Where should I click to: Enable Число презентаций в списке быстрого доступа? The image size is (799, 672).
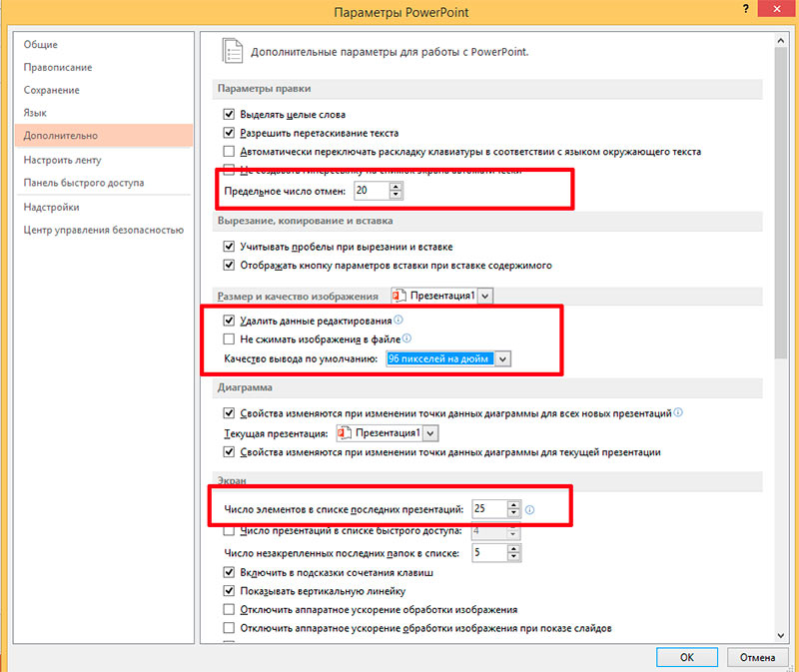(x=229, y=531)
